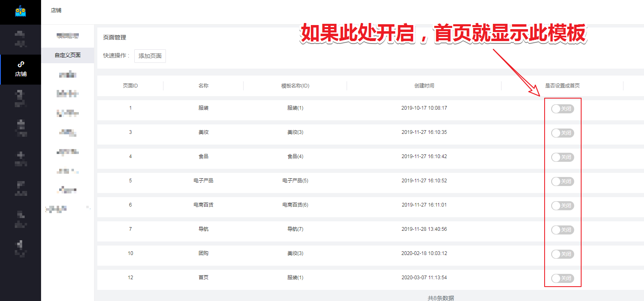Click the 添加页面 button
The image size is (644, 301).
150,56
